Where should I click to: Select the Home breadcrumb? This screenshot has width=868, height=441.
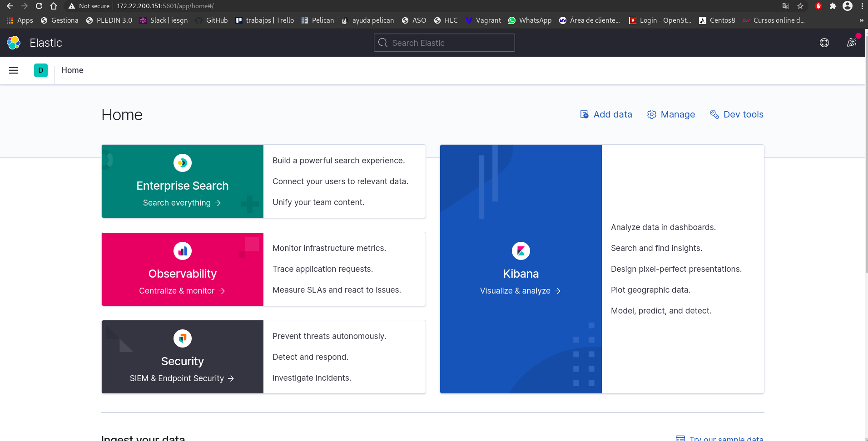[x=72, y=70]
